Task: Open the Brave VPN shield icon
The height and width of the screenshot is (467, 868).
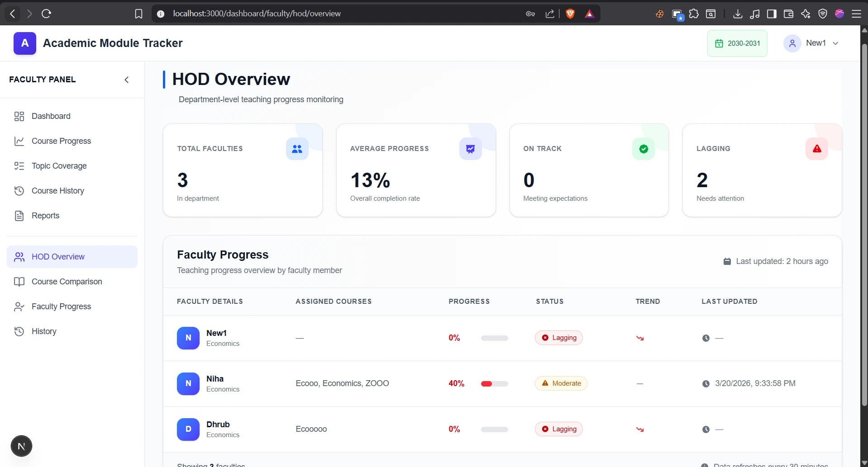Action: [x=823, y=14]
